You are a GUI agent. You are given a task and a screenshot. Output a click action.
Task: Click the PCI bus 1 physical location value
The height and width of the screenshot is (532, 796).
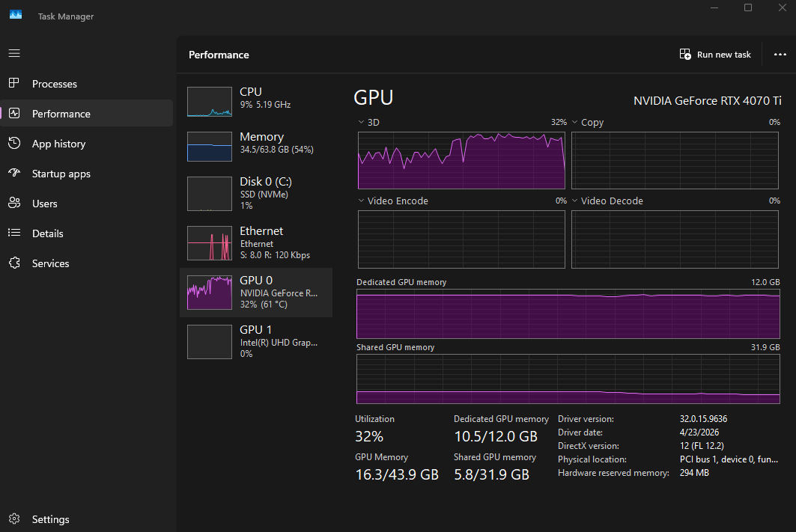point(729,459)
